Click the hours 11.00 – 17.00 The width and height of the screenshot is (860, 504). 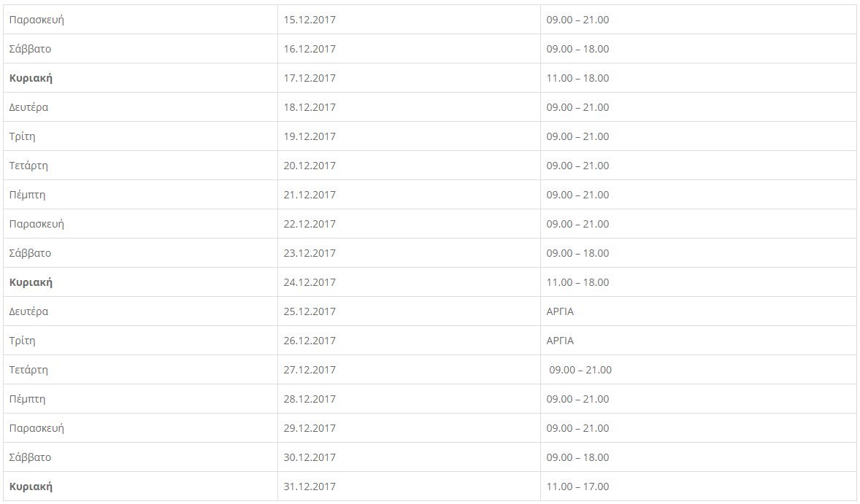(577, 486)
